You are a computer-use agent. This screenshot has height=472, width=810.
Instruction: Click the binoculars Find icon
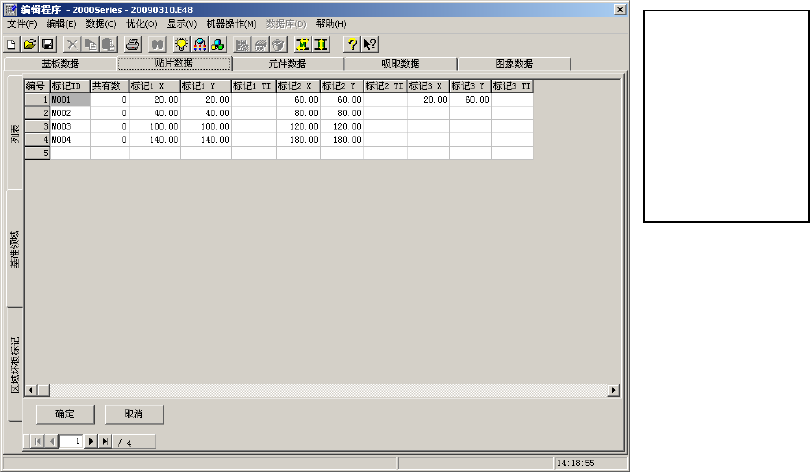pos(157,44)
